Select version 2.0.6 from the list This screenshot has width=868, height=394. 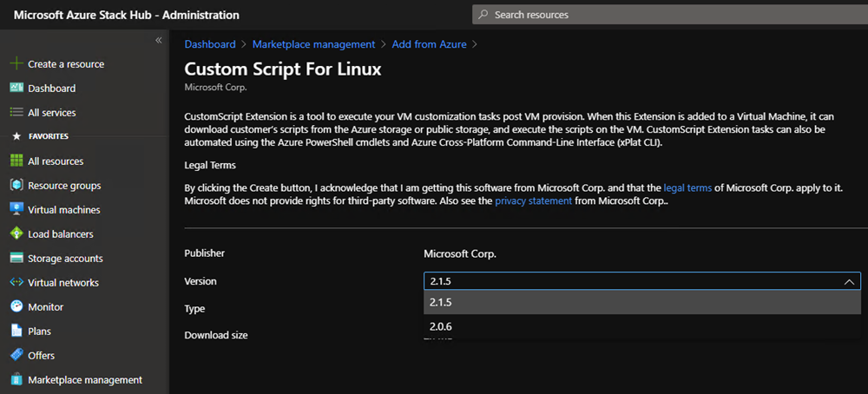point(441,327)
